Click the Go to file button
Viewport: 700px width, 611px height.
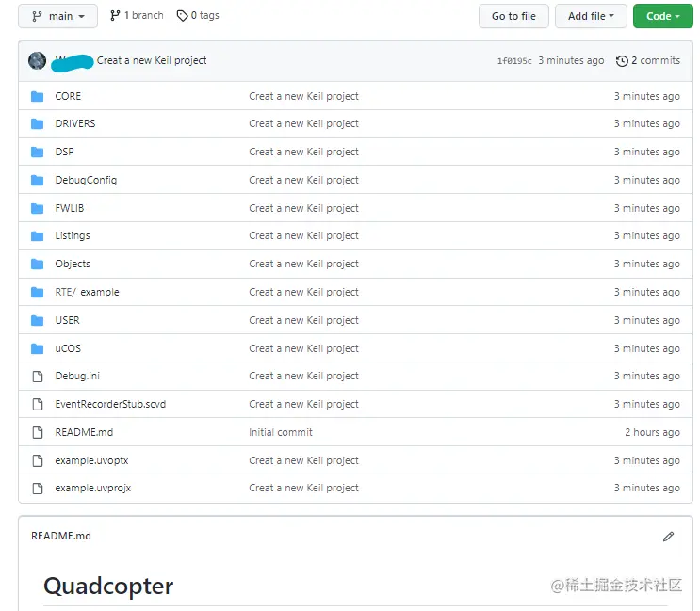point(513,16)
